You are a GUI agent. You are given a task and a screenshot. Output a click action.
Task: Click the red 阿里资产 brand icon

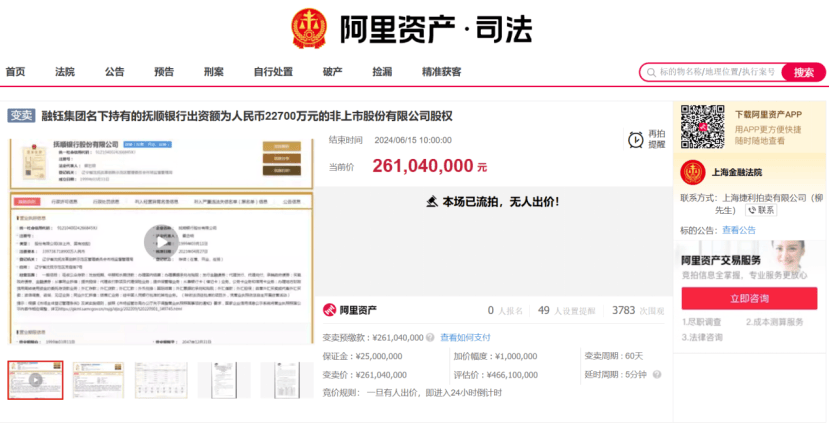pyautogui.click(x=330, y=310)
